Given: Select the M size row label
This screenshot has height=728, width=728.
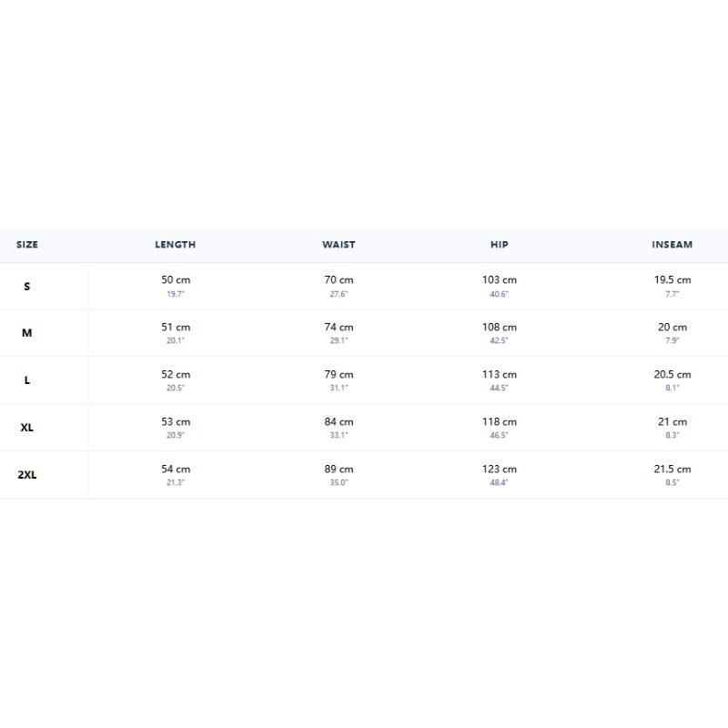Looking at the screenshot, I should point(27,333).
